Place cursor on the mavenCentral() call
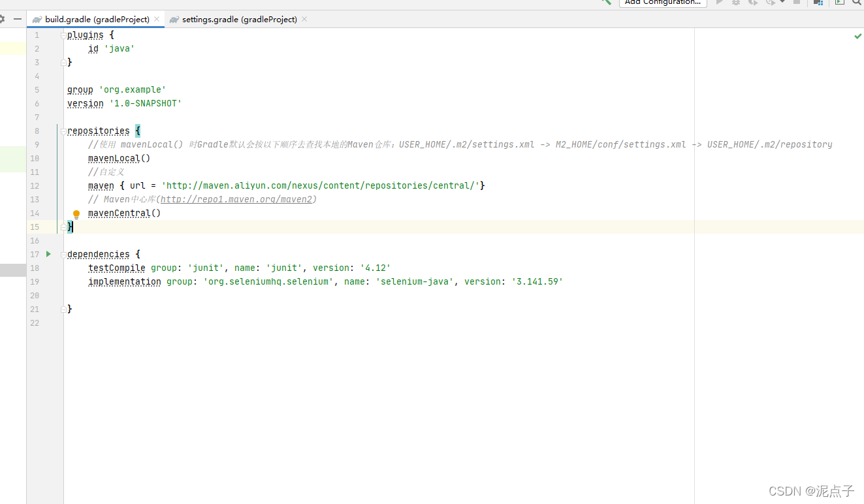Screen dimensions: 864x504 pos(124,213)
